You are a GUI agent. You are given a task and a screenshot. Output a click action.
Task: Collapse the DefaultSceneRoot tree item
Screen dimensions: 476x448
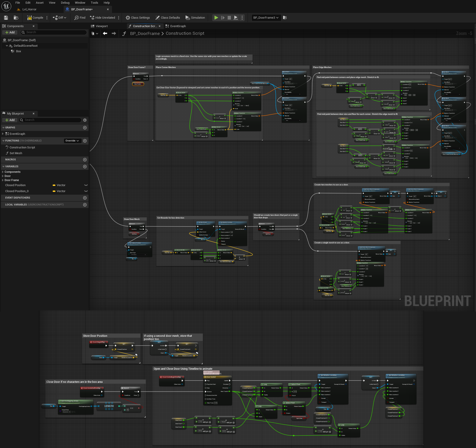pos(7,46)
